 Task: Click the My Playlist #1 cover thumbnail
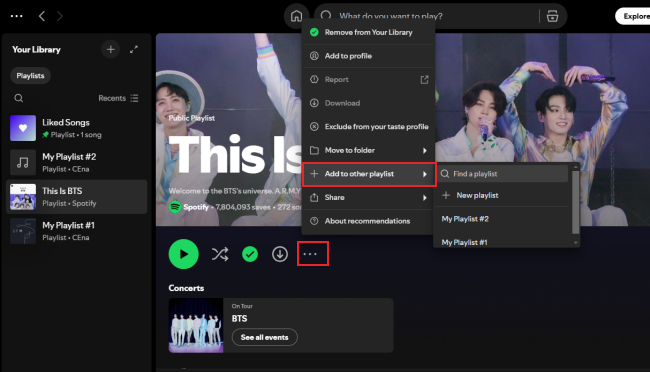pos(23,231)
